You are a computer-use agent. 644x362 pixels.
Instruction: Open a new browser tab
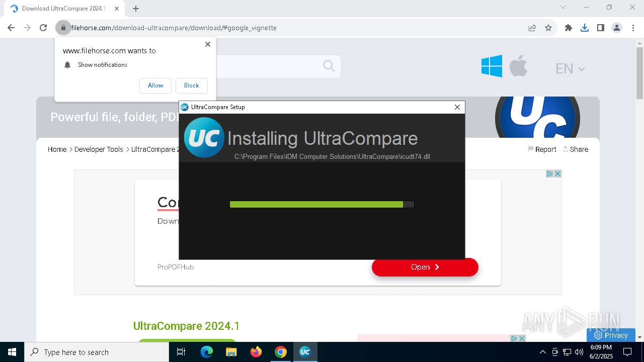coord(136,9)
